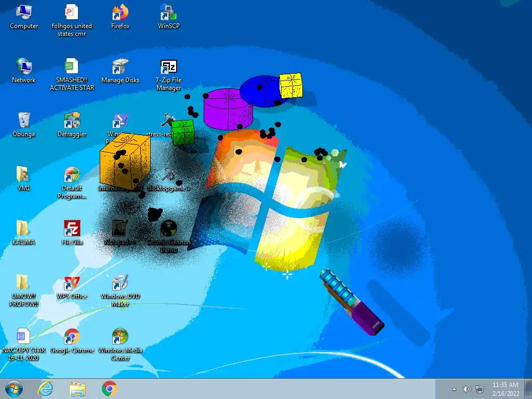Image resolution: width=532 pixels, height=399 pixels.
Task: Click the green gift box
Action: [183, 132]
